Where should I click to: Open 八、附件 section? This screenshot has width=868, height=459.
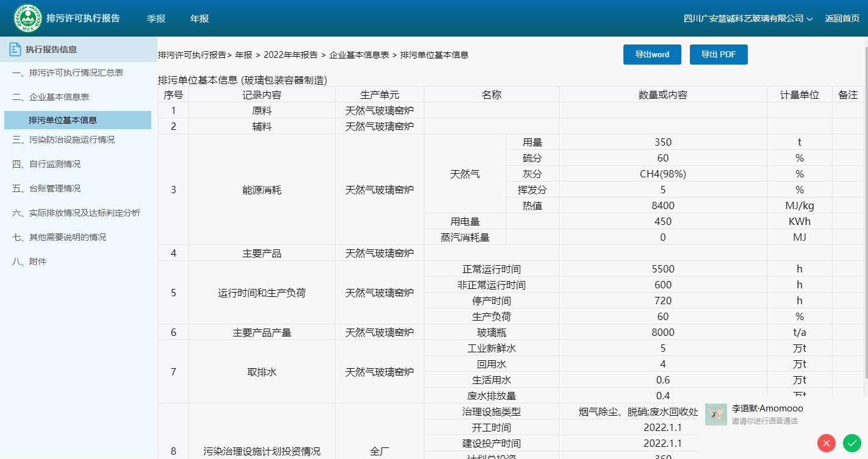pos(29,262)
